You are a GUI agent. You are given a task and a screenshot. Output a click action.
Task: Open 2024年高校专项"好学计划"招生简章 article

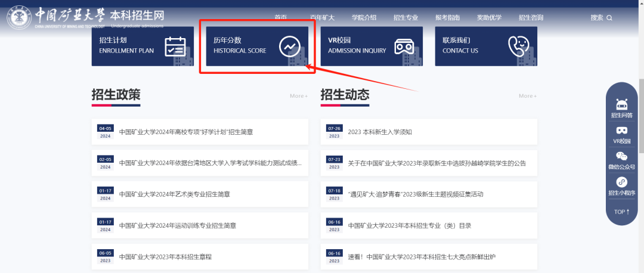(186, 132)
